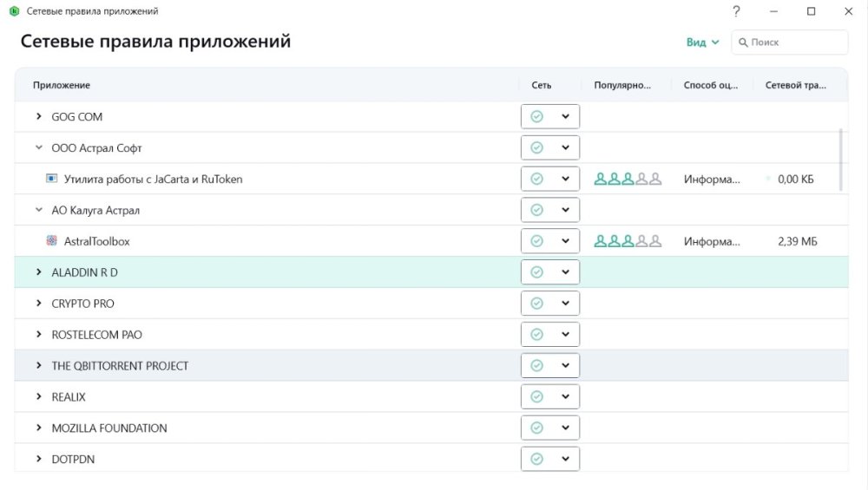Click the Kaspersky logo in title bar
Viewport: 868px width, 490px height.
tap(15, 11)
